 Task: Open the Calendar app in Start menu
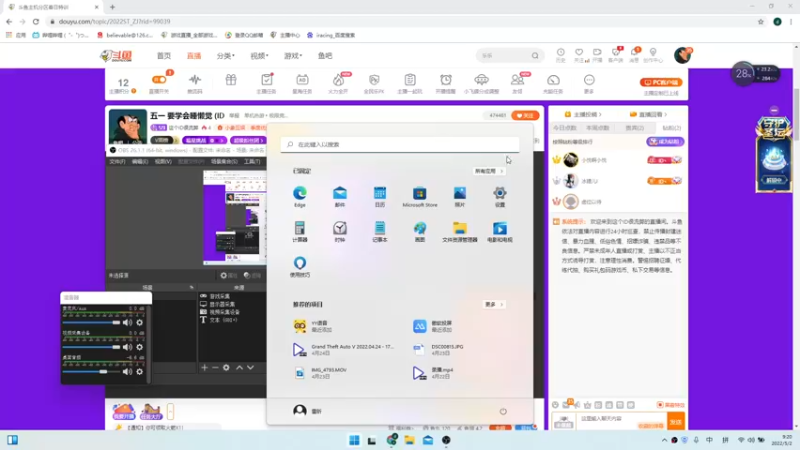[380, 196]
